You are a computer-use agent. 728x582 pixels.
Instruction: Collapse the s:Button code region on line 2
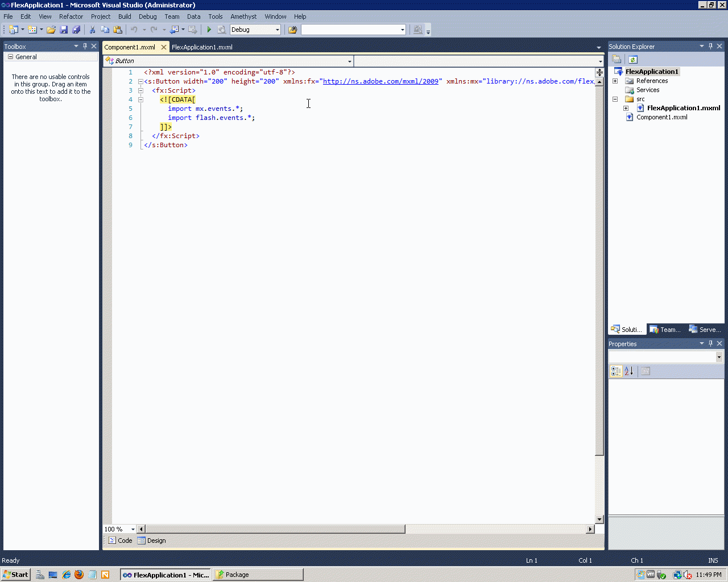pos(140,81)
